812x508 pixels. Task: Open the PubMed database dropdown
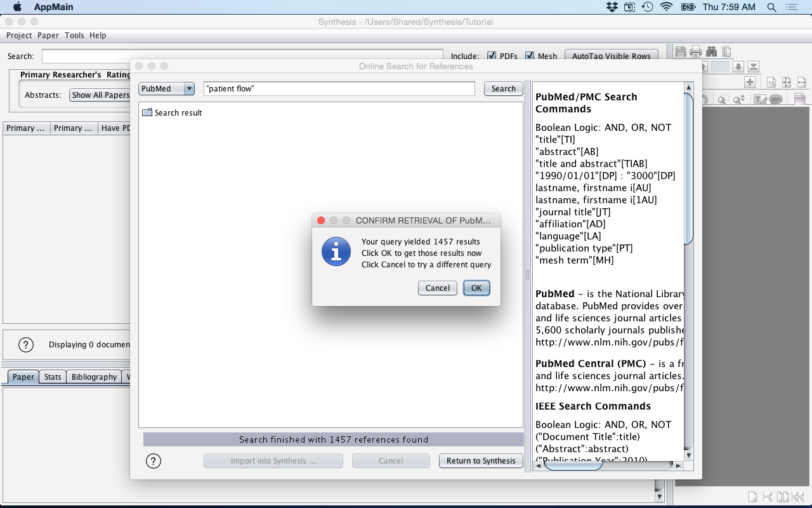click(x=166, y=89)
